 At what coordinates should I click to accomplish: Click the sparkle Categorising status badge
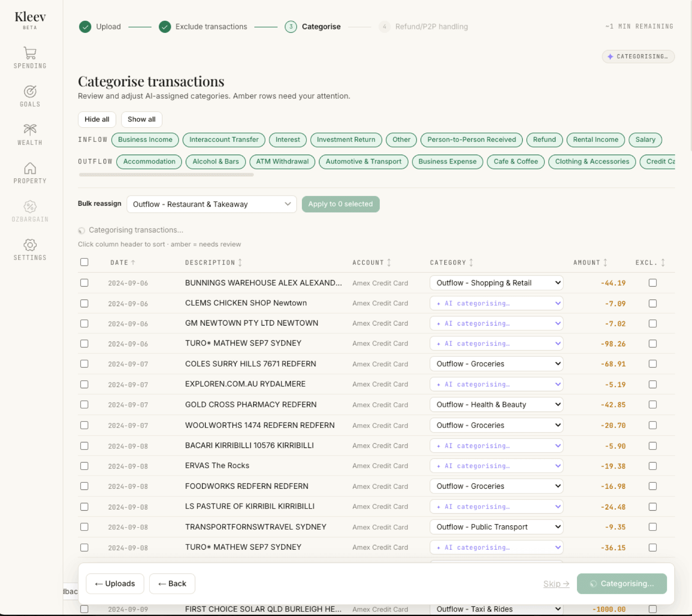(x=638, y=57)
